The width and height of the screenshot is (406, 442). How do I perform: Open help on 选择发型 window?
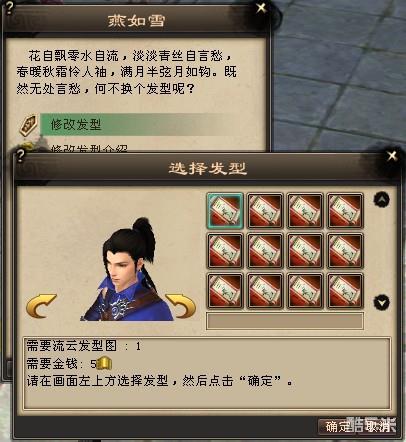(x=20, y=156)
